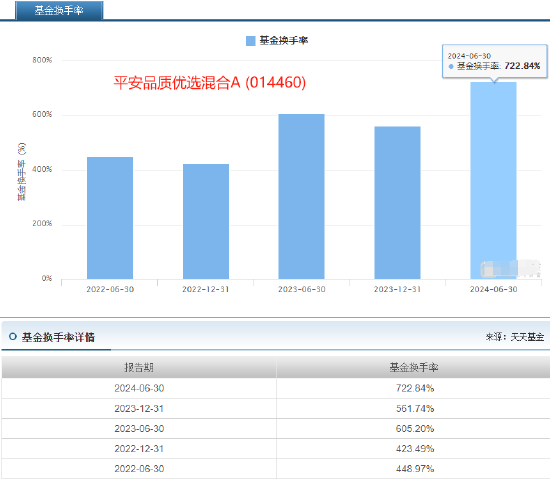
Task: Click the vertical y-axis title 基金换手率(%)
Action: click(22, 172)
